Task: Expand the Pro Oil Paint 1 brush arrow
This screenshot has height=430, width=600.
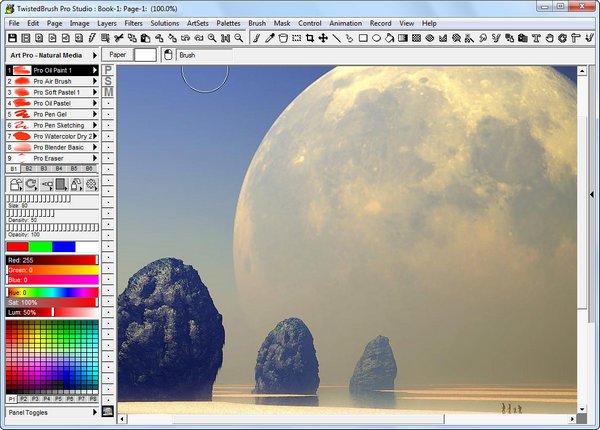Action: click(x=95, y=70)
